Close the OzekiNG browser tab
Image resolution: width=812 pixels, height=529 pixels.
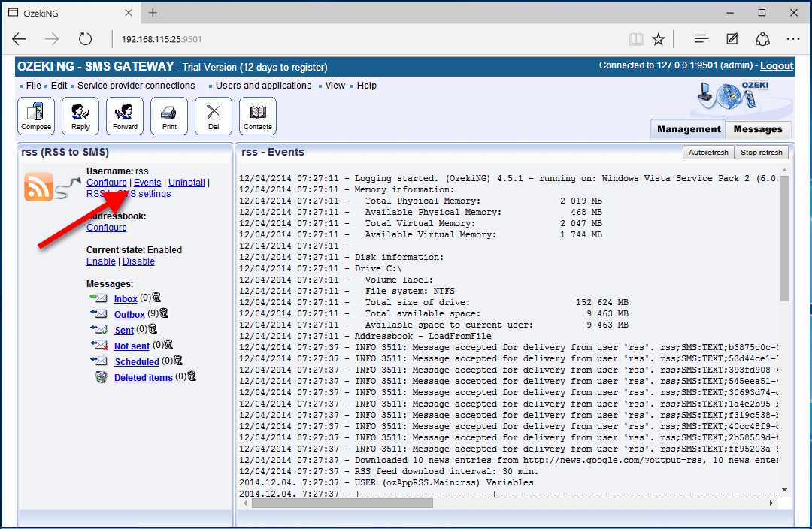click(x=129, y=13)
